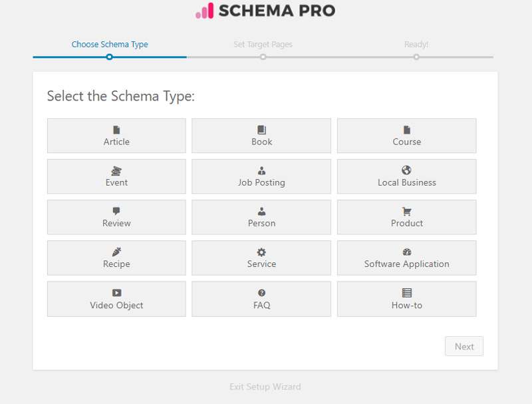Pick the Video Object play icon

click(116, 293)
